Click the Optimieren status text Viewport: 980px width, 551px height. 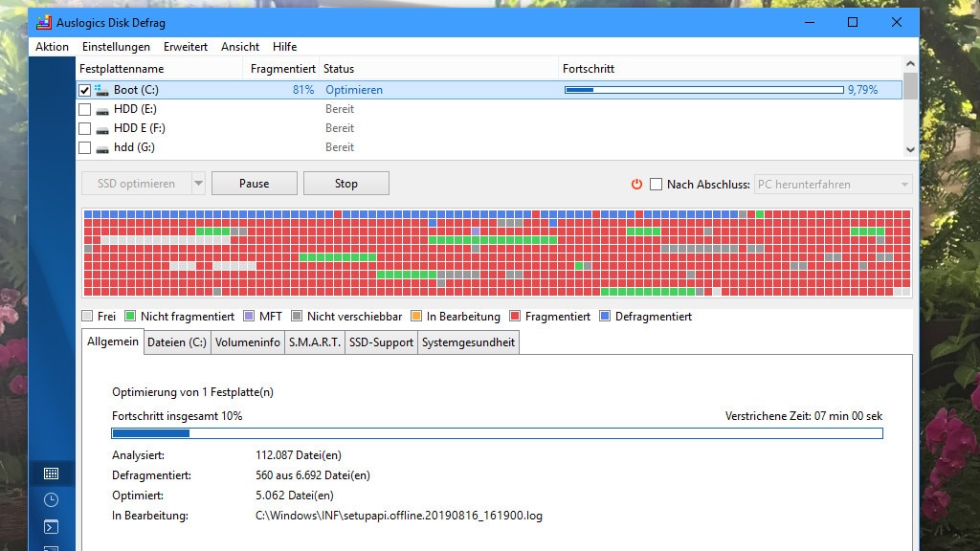point(354,90)
